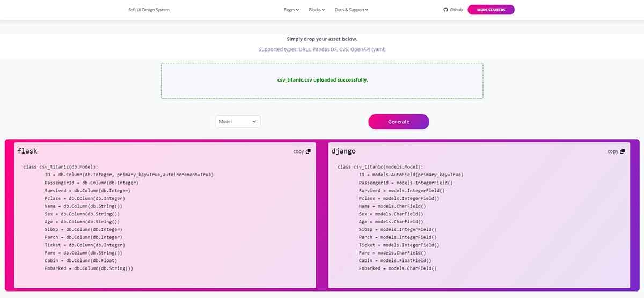Viewport: 644px width, 298px height.
Task: Click the MORE STARTERS button
Action: pyautogui.click(x=491, y=10)
